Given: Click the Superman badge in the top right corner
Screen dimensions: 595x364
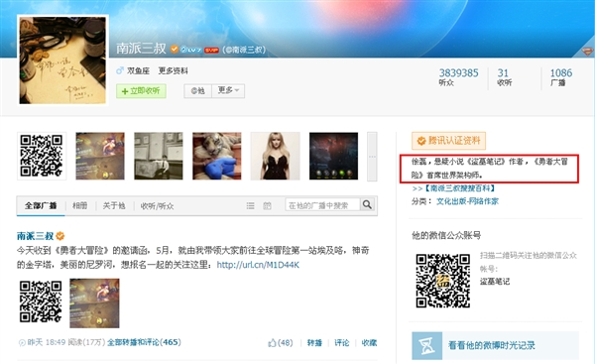Looking at the screenshot, I should 587,52.
